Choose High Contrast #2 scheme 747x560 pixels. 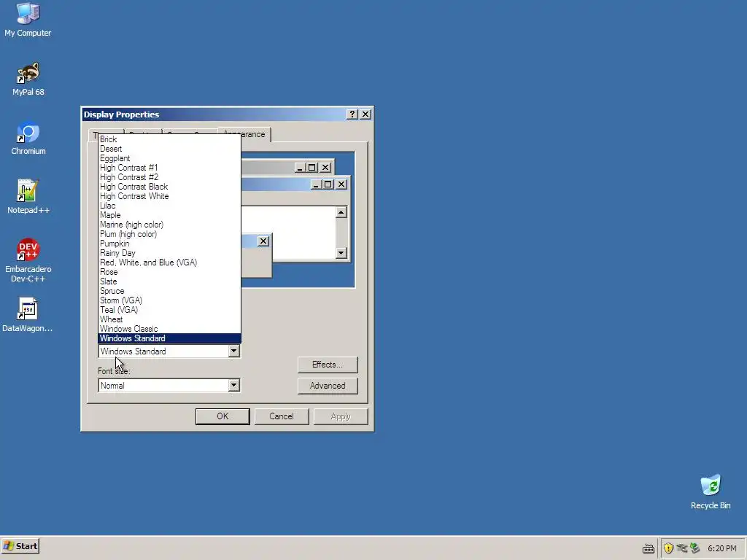(169, 177)
